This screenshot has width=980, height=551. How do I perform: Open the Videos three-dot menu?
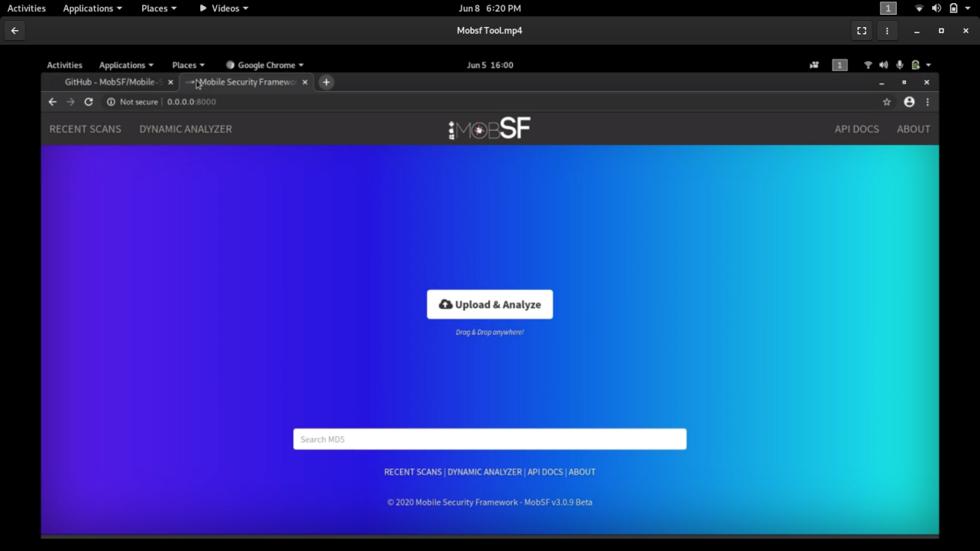(887, 31)
